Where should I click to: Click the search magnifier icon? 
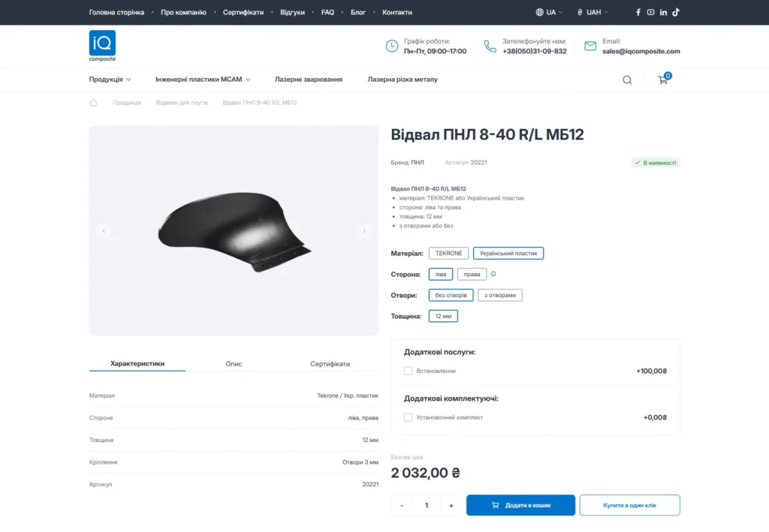tap(627, 80)
